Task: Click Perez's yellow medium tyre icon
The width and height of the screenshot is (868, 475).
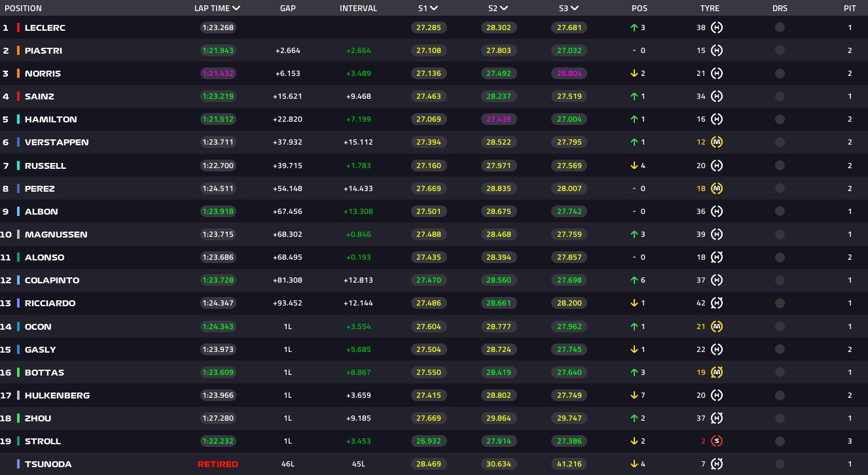Action: (717, 188)
